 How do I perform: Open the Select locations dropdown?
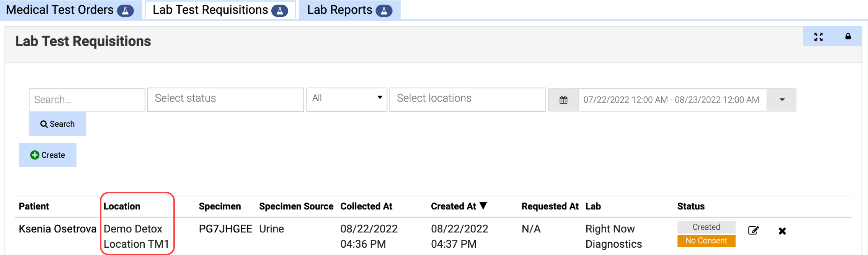[x=467, y=99]
